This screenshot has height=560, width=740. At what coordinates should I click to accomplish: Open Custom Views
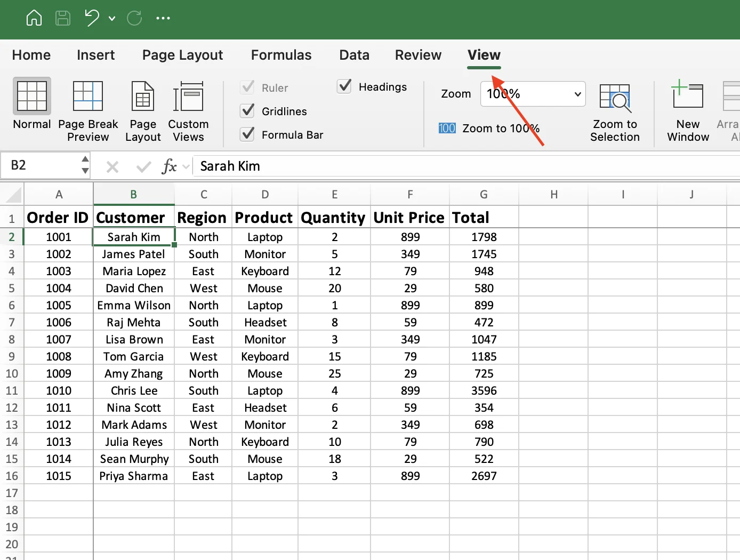[x=188, y=108]
